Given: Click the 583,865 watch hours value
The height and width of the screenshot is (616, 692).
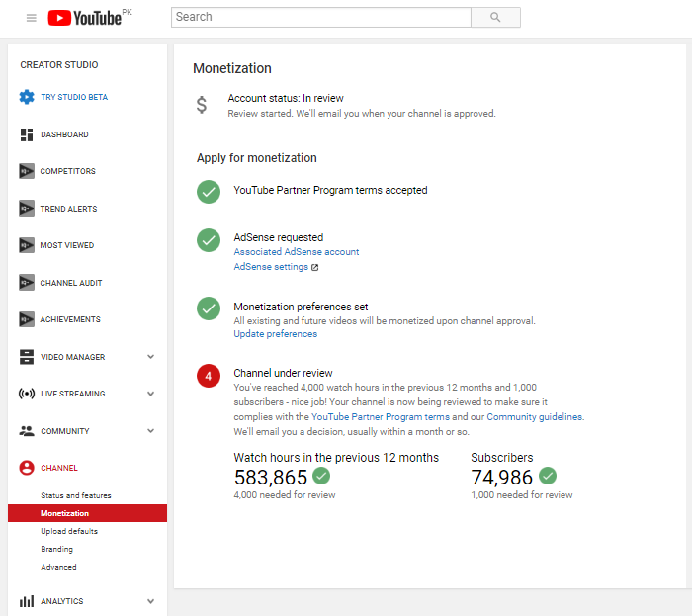Looking at the screenshot, I should point(271,477).
